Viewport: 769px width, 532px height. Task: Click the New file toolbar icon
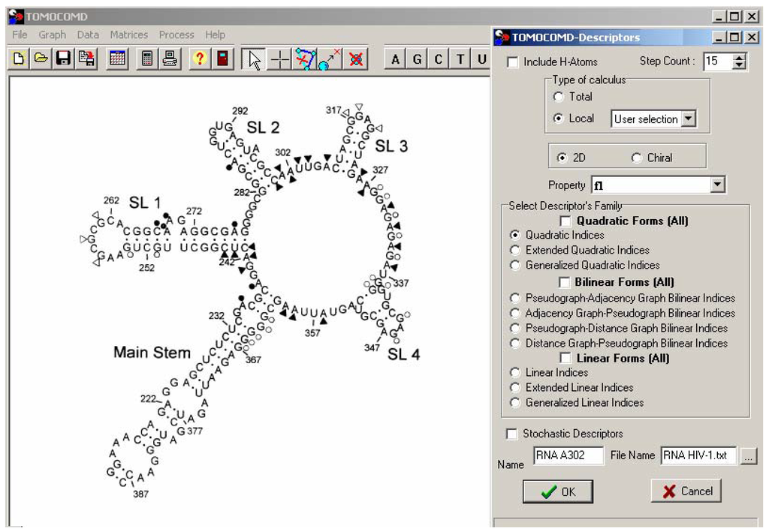tap(19, 59)
